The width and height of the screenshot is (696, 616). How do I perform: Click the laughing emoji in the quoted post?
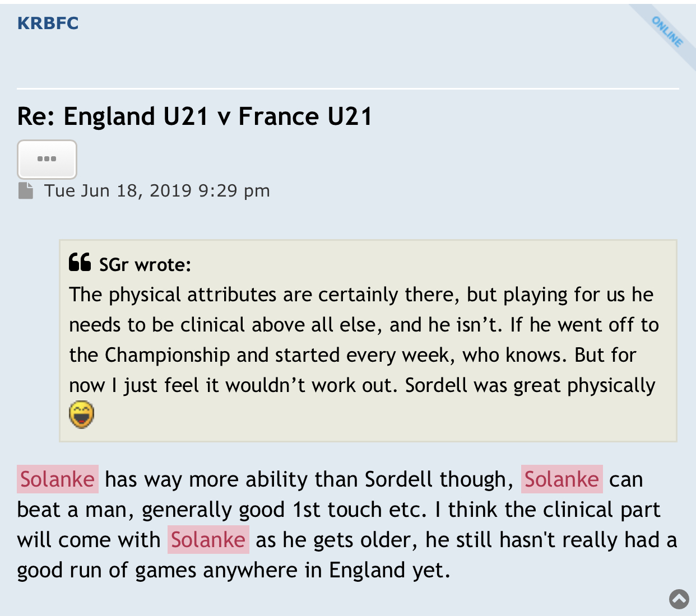[x=81, y=415]
